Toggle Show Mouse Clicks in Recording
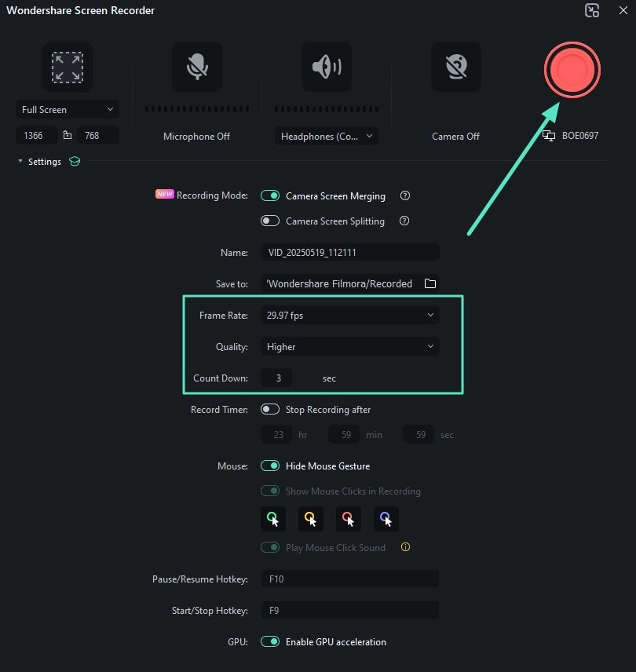 coord(270,491)
